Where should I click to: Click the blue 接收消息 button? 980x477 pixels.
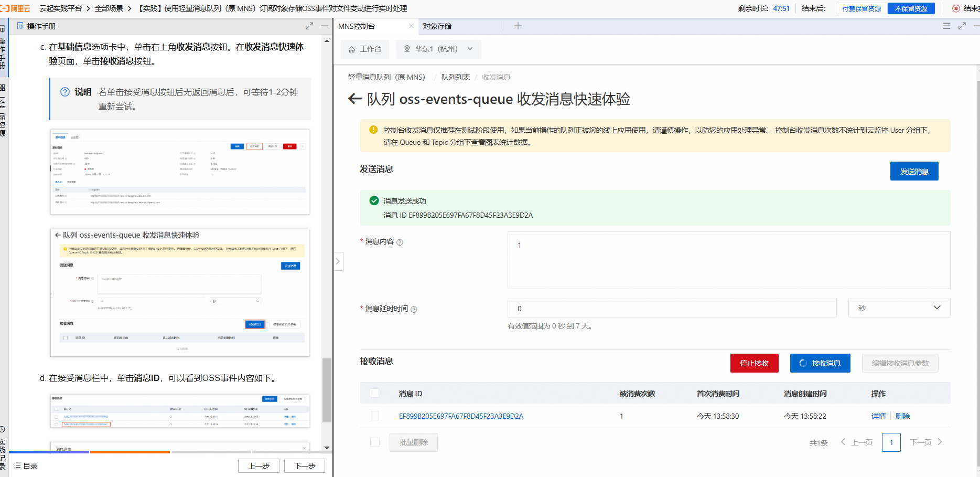tap(820, 363)
